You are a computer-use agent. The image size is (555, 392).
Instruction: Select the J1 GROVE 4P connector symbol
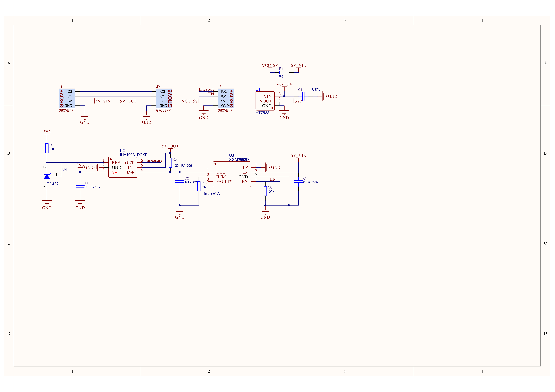[x=67, y=98]
